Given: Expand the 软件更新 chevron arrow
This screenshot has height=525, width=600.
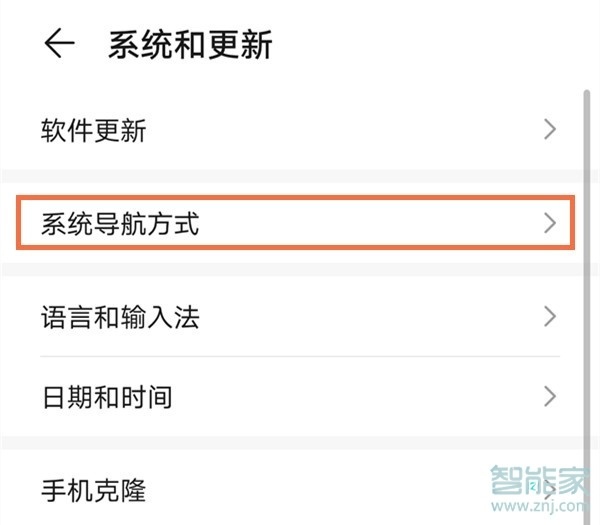Looking at the screenshot, I should click(549, 129).
